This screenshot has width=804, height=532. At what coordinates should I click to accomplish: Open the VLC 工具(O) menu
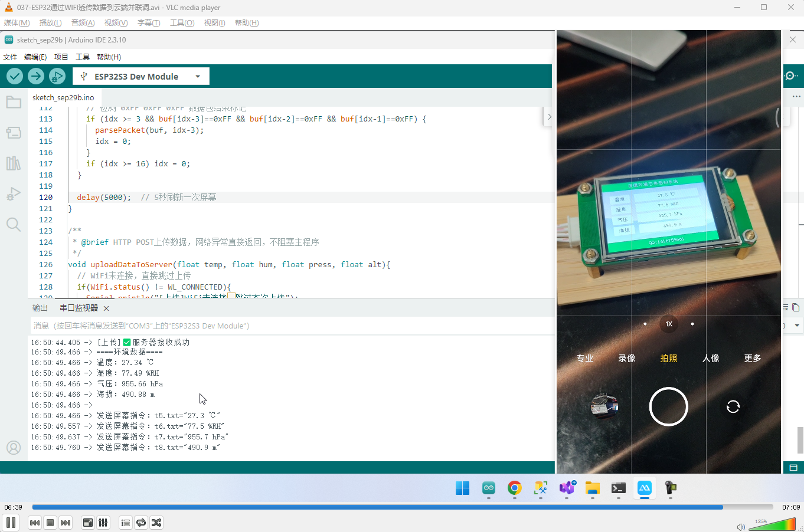point(182,23)
